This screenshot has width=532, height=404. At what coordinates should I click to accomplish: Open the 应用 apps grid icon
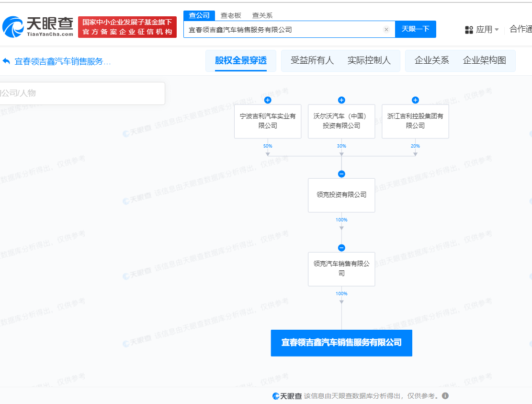point(469,30)
